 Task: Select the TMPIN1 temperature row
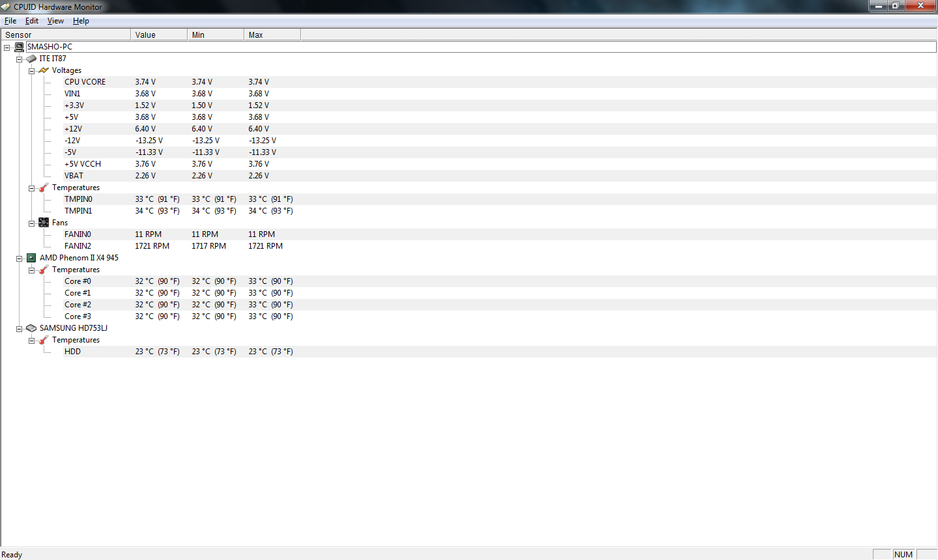[x=500, y=211]
